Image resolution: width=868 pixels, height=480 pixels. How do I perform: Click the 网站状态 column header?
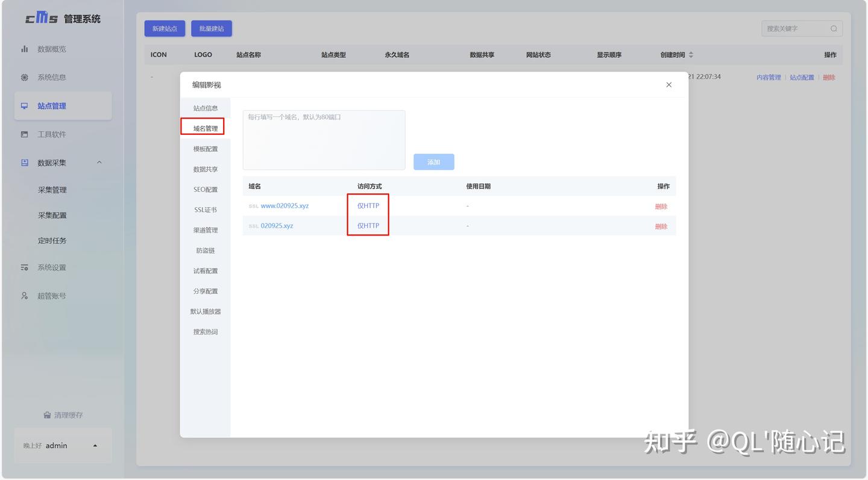pyautogui.click(x=538, y=55)
